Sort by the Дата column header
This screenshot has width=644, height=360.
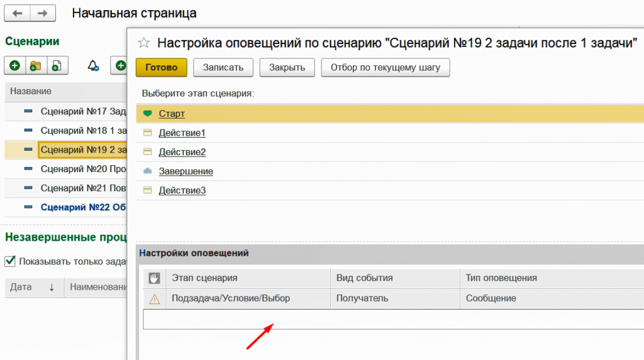[x=34, y=287]
